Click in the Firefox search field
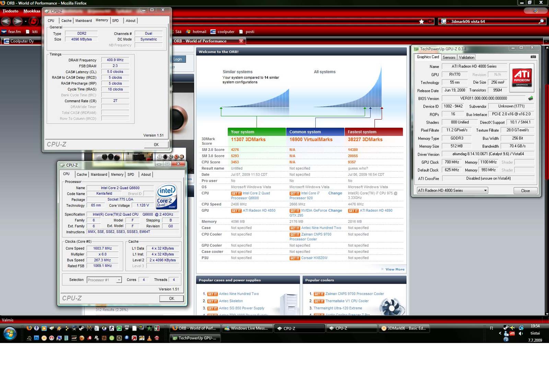The height and width of the screenshot is (392, 549). (x=492, y=21)
